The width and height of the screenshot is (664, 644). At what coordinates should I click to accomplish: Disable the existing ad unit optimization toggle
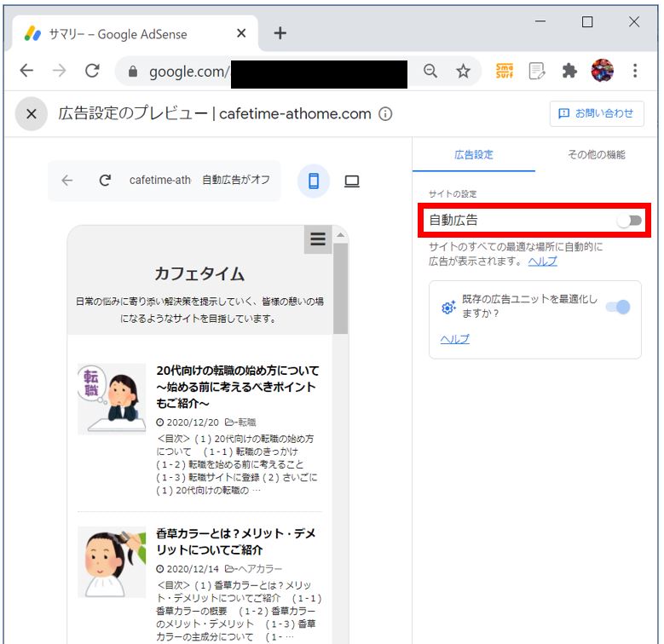tap(618, 308)
